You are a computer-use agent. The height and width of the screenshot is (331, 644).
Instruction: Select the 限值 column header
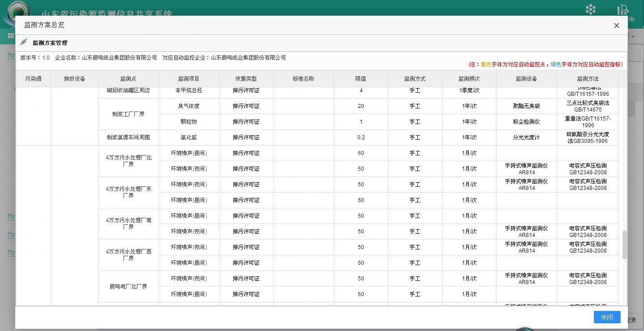361,78
